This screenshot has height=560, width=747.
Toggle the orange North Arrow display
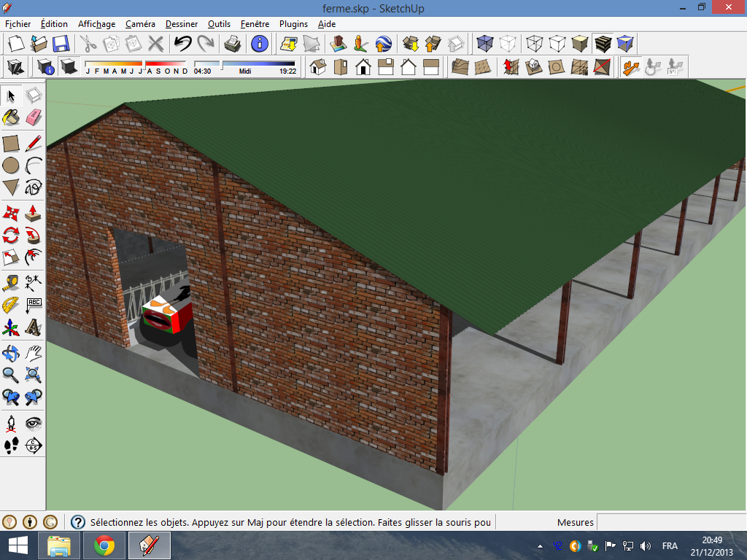(x=631, y=67)
